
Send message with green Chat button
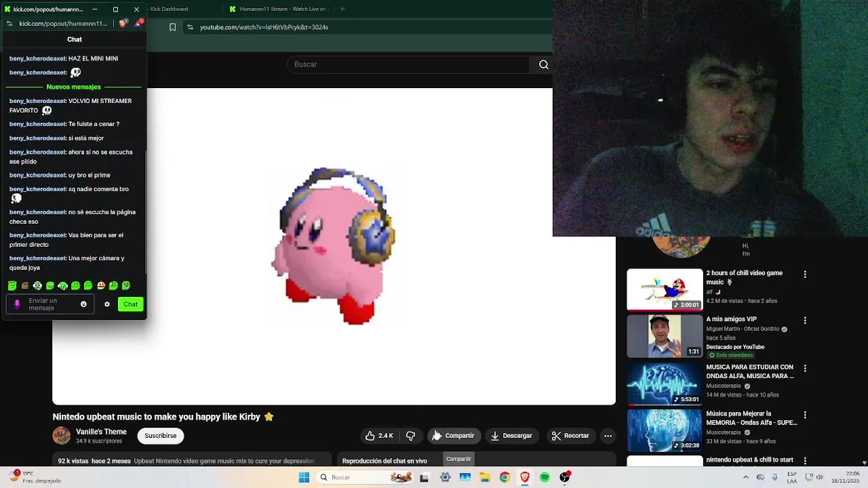130,304
